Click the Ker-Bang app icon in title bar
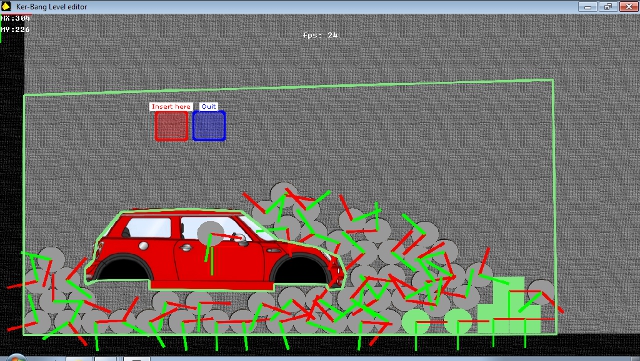The height and width of the screenshot is (361, 640). [x=6, y=6]
